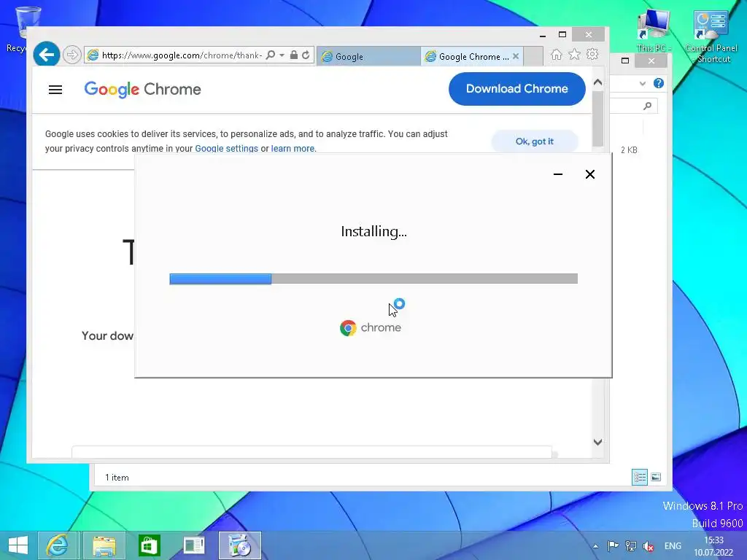Click Internet Explorer in the taskbar
Image resolution: width=747 pixels, height=560 pixels.
tap(57, 545)
